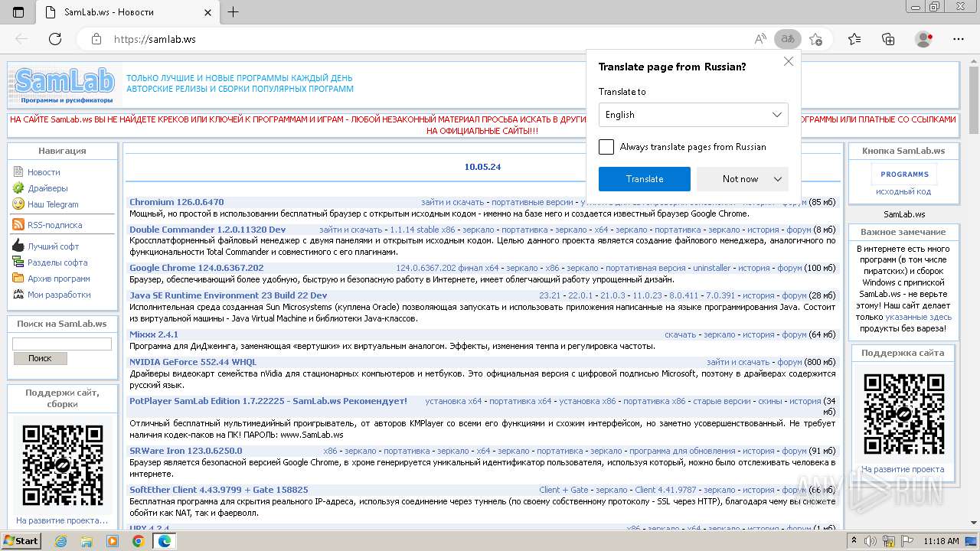The height and width of the screenshot is (551, 980).
Task: Open Chromium 126.0.6470 title link
Action: (177, 202)
